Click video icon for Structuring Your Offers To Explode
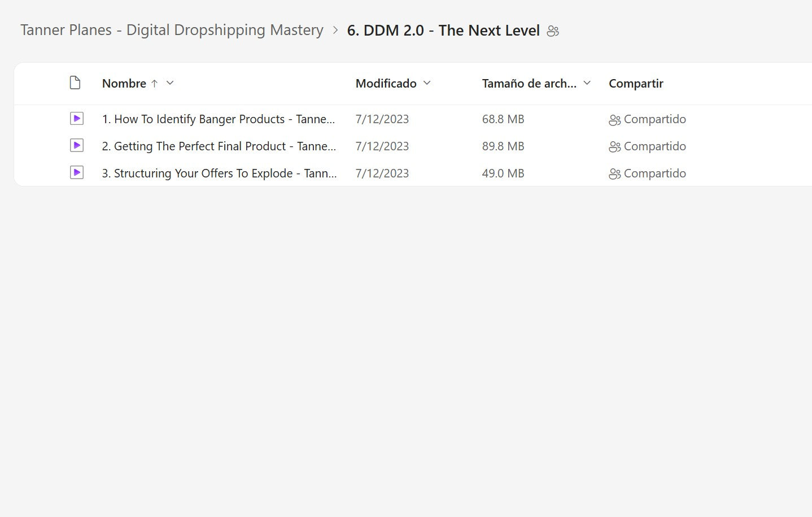The height and width of the screenshot is (517, 812). (77, 173)
